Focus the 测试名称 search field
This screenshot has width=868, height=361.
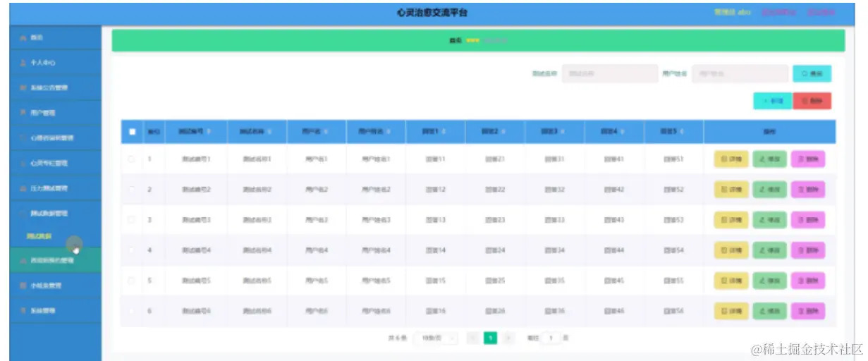pos(610,73)
